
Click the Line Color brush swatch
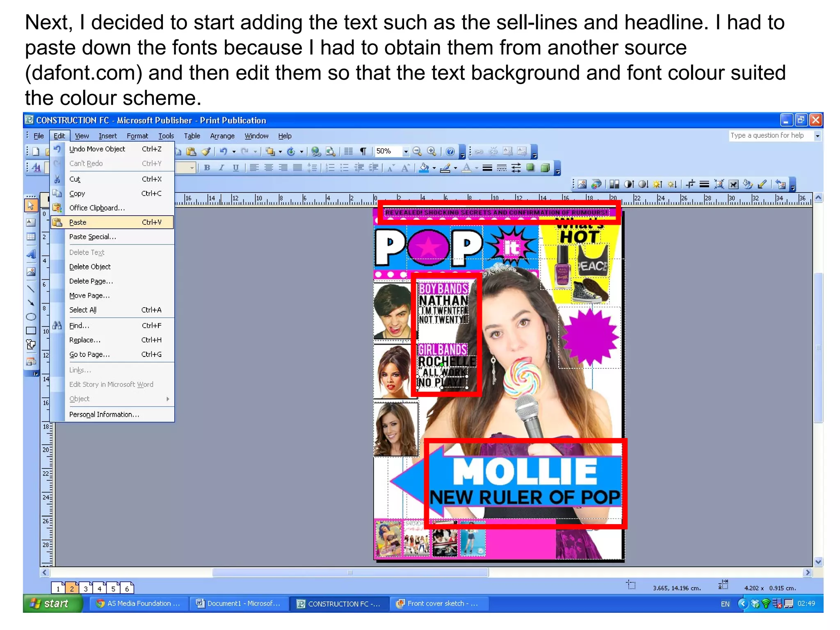click(445, 168)
